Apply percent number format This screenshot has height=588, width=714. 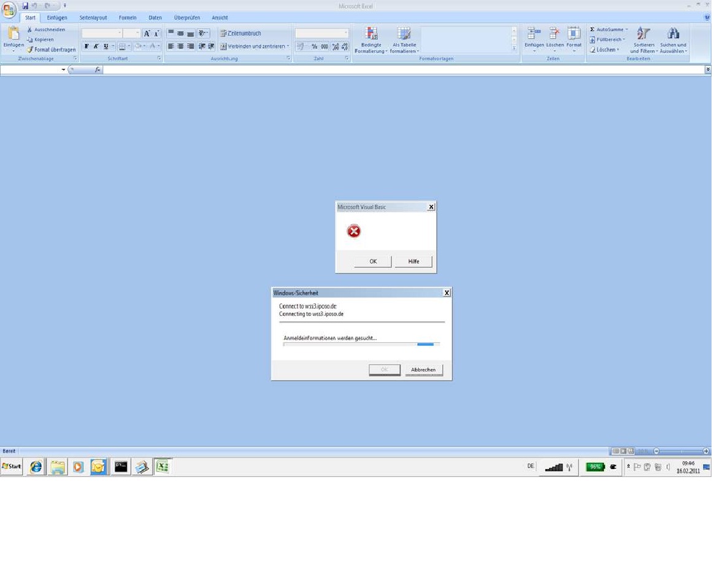314,47
